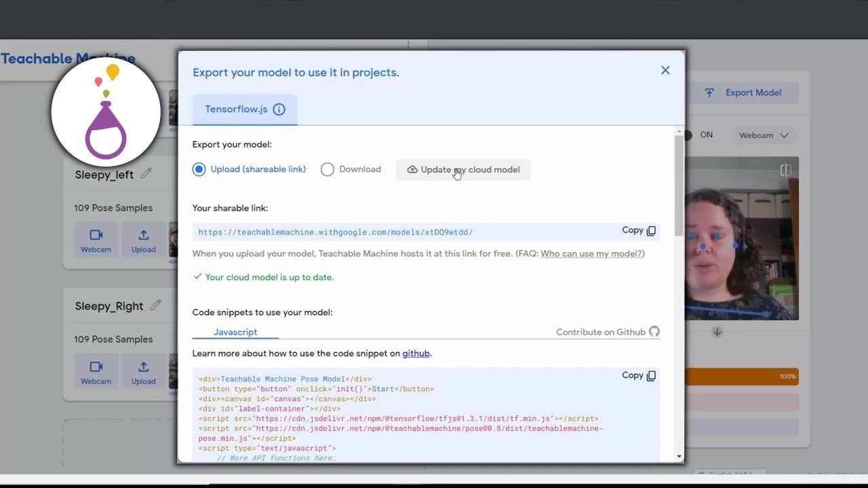
Task: Copy the Javascript code snippet
Action: (x=639, y=375)
